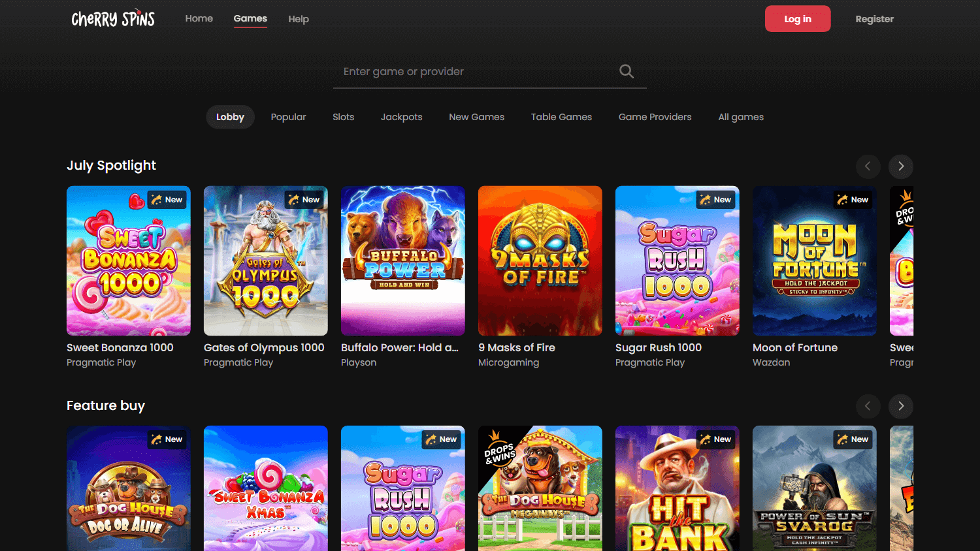Go to next July Spotlight games
Image resolution: width=980 pixels, height=551 pixels.
[901, 166]
